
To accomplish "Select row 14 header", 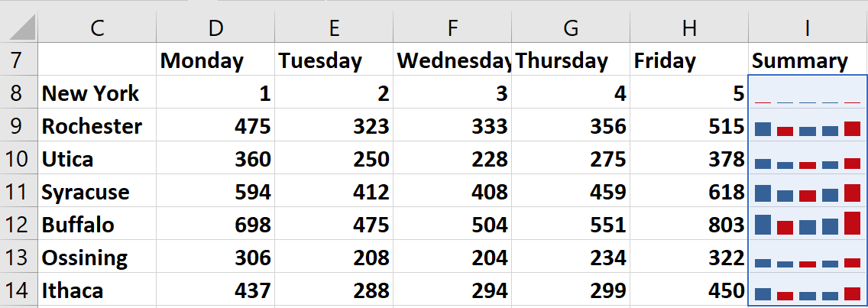I will [x=18, y=291].
